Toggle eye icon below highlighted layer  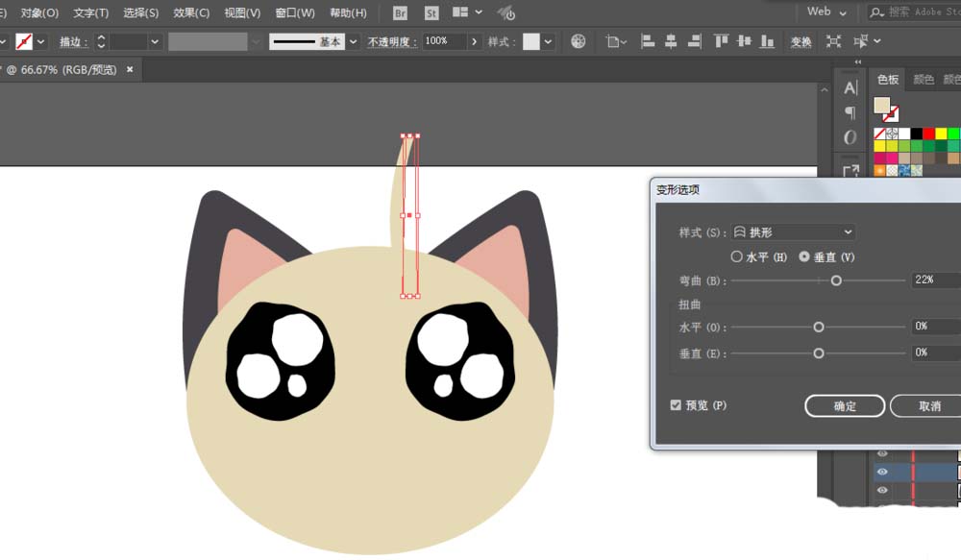click(882, 490)
